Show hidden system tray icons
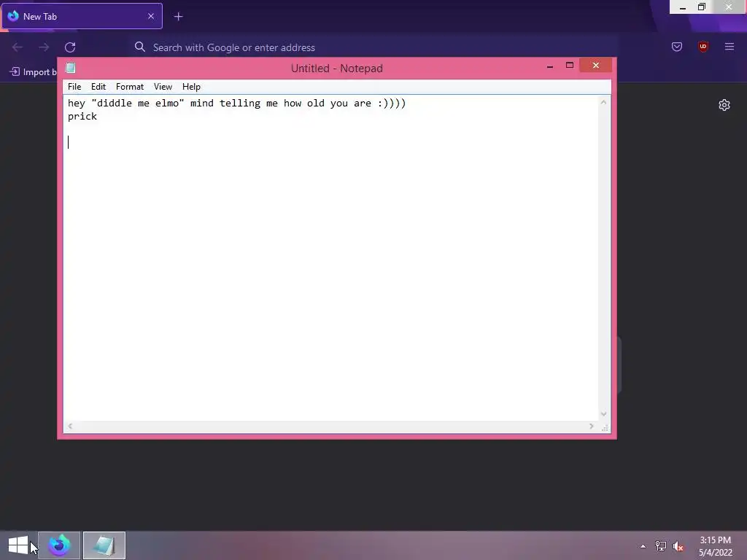The image size is (747, 560). (643, 546)
